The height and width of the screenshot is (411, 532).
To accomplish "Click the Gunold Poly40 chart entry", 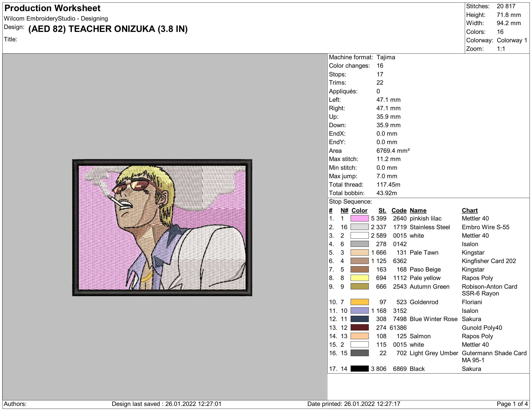I will point(482,328).
